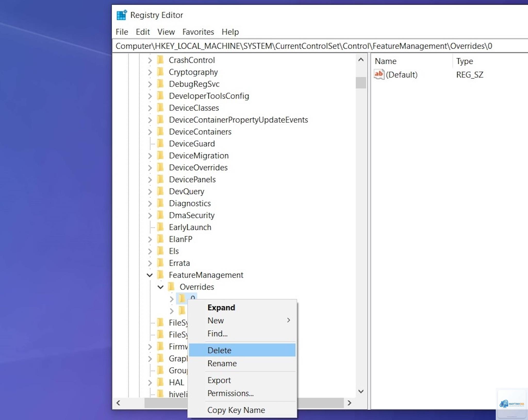Click the FeatureManagement folder icon
Screen dimensions: 528x420
(160, 275)
